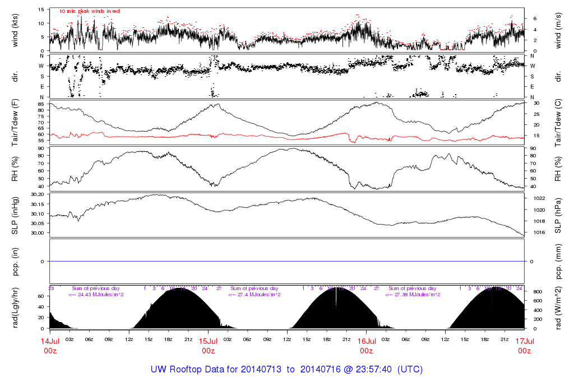Viewport: 574px width, 392px height.
Task: Click the 'pcp. (mm)' axis label
Action: (x=559, y=261)
